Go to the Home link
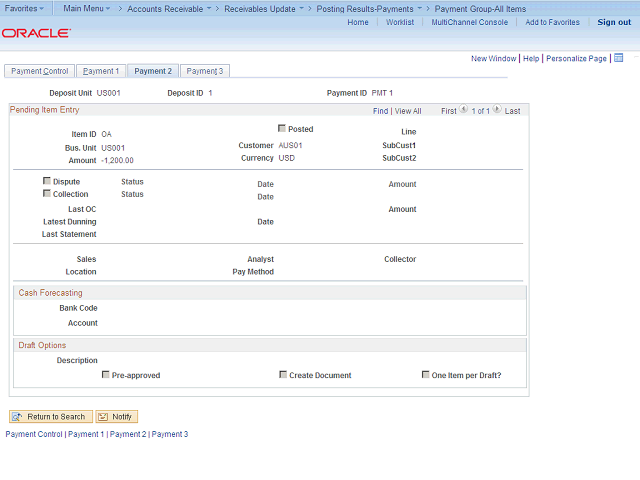The height and width of the screenshot is (480, 640). 358,22
